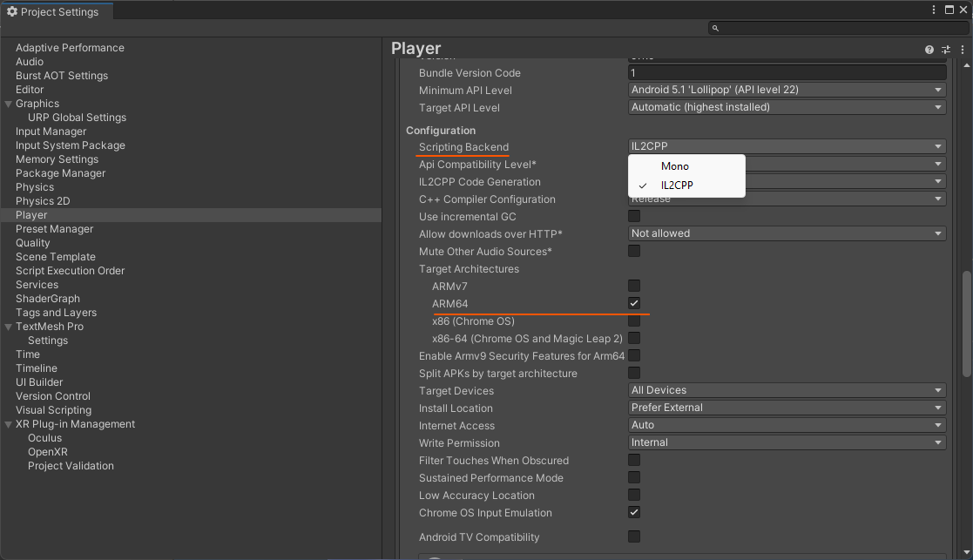Choose IL2CPP from the scripting backend menu
The image size is (973, 560).
687,186
